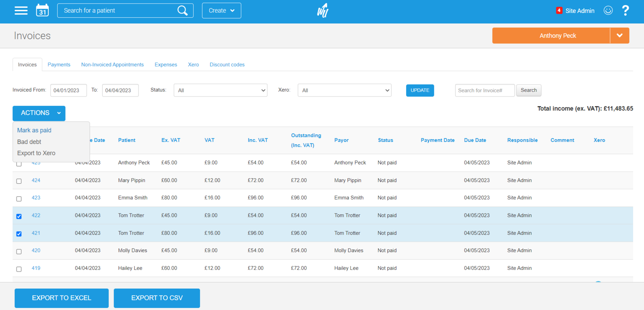Viewport: 644px width, 310px height.
Task: Click the magnifying glass search icon
Action: click(x=182, y=10)
